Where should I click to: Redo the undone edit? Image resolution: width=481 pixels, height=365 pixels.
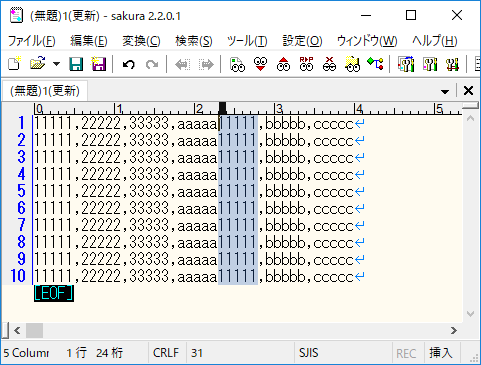click(152, 64)
